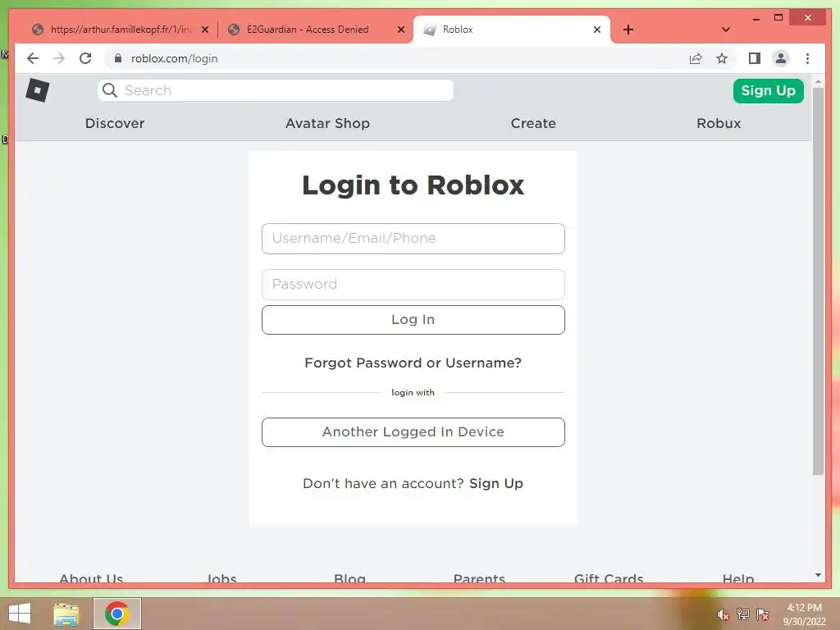Click the Log In button
Viewport: 840px width, 630px height.
tap(413, 320)
